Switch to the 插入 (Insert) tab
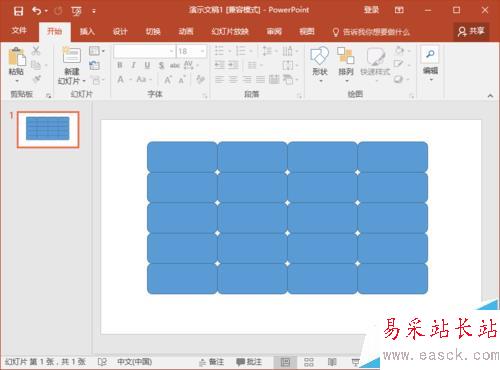This screenshot has width=500, height=370. coord(87,31)
